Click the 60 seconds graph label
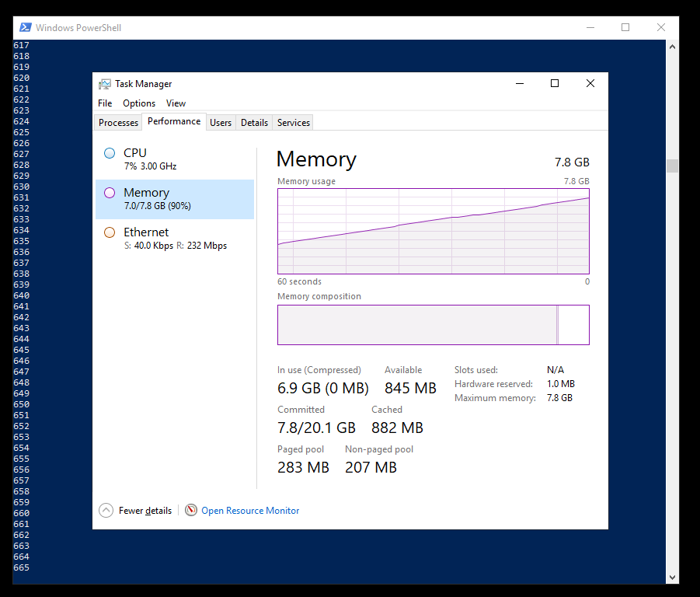Screen dimensions: 700x597 point(299,281)
